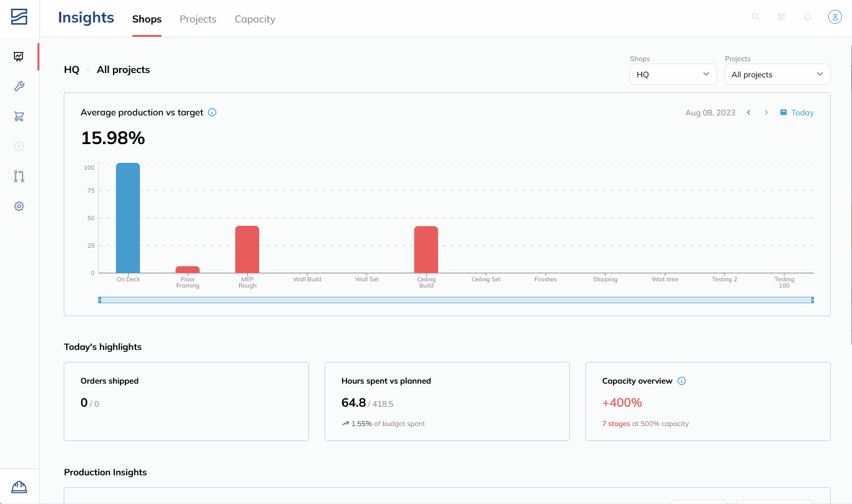This screenshot has width=852, height=504.
Task: Open the settings gear icon in sidebar
Action: (19, 206)
